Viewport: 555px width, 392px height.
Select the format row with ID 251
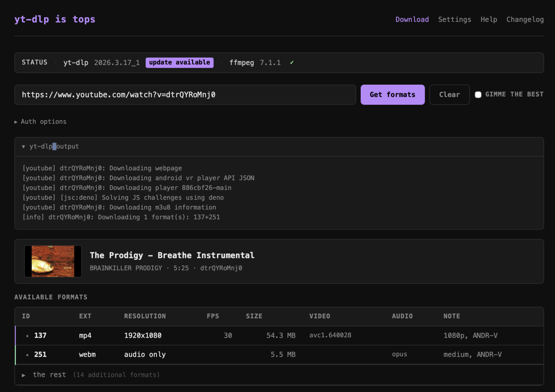279,355
